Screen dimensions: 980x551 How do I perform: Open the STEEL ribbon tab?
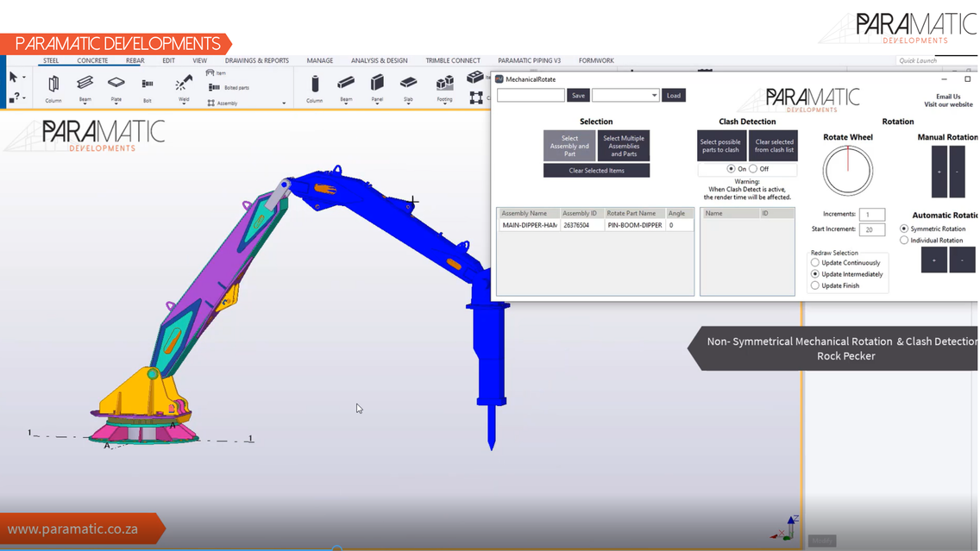click(x=51, y=60)
